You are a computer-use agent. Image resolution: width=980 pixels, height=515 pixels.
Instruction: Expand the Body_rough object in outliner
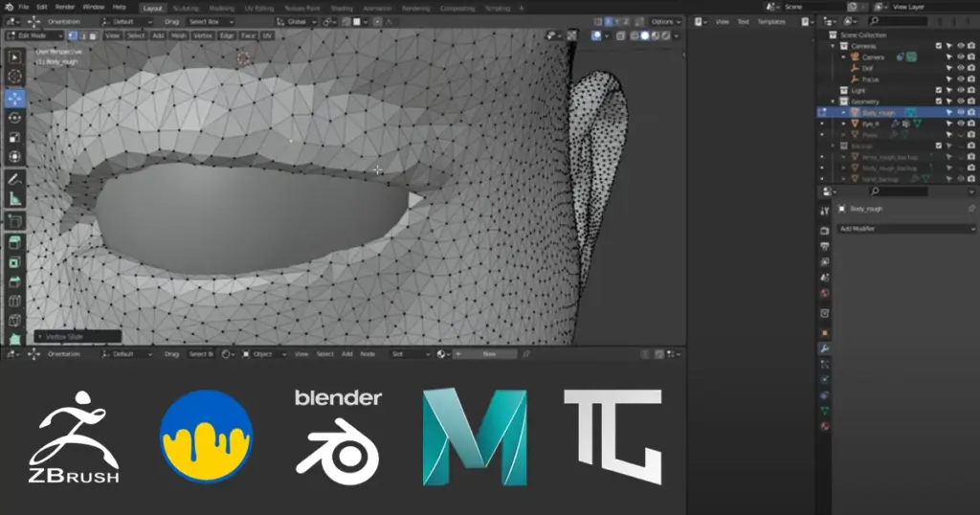pyautogui.click(x=844, y=113)
